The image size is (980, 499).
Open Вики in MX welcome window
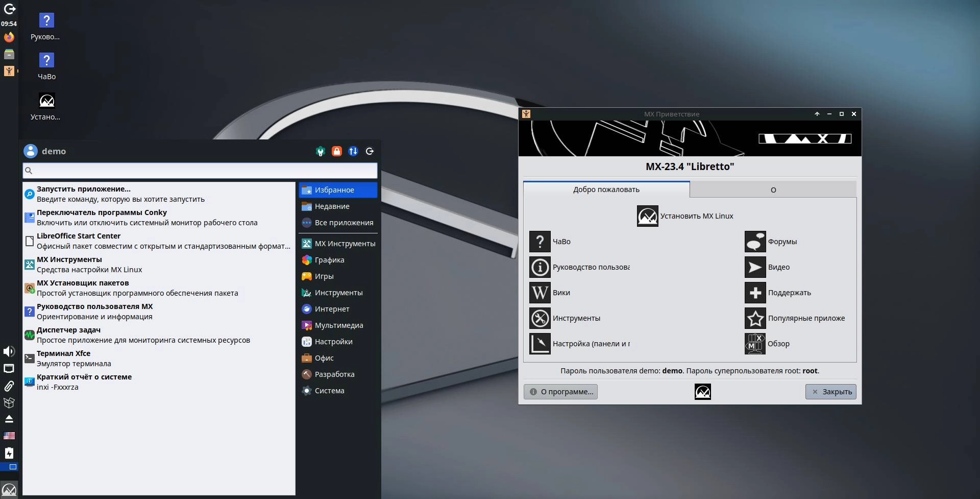pos(550,293)
